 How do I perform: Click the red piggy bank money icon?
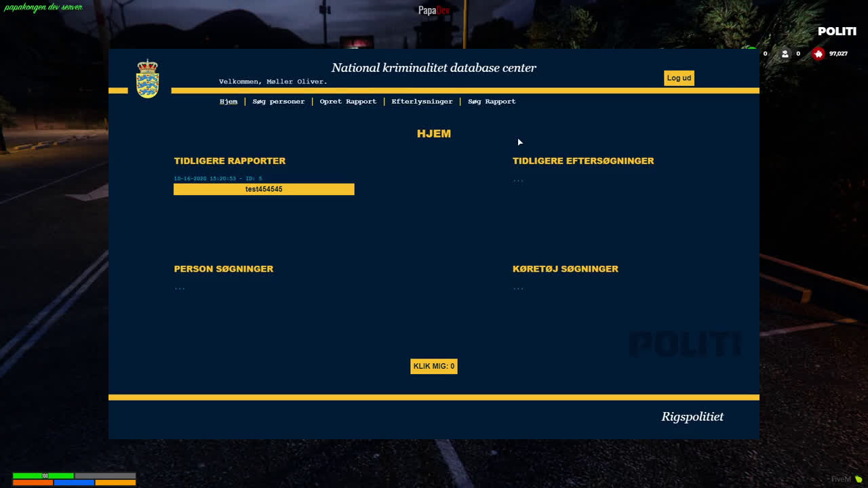(818, 54)
